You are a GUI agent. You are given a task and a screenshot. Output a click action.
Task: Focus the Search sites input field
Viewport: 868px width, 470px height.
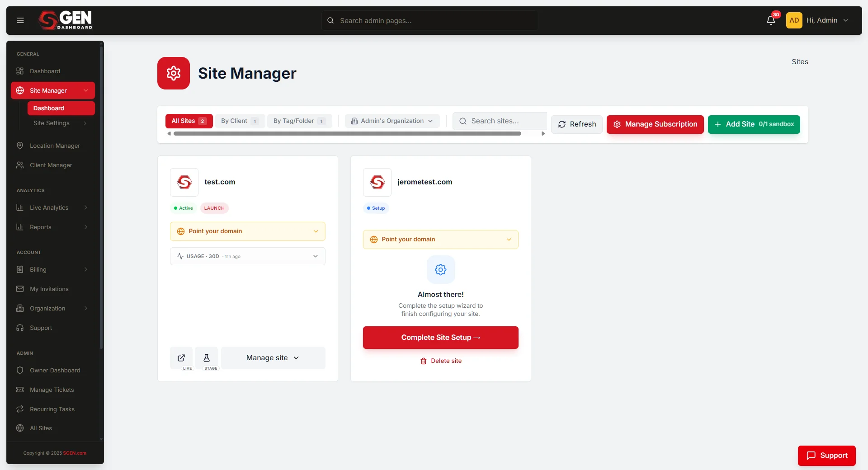click(500, 121)
